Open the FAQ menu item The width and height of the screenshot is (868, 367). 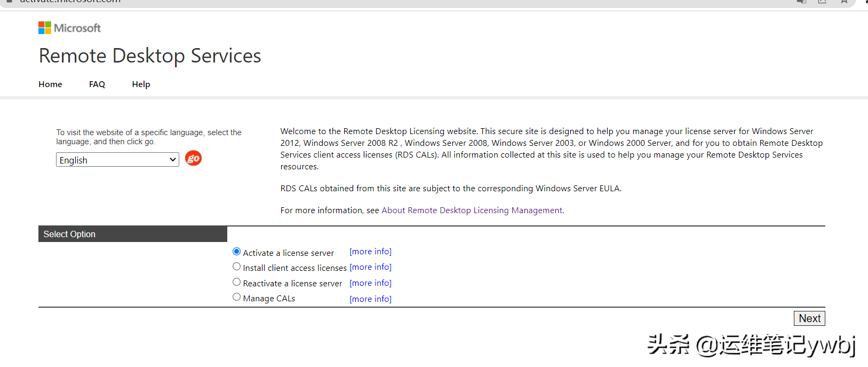pos(97,84)
